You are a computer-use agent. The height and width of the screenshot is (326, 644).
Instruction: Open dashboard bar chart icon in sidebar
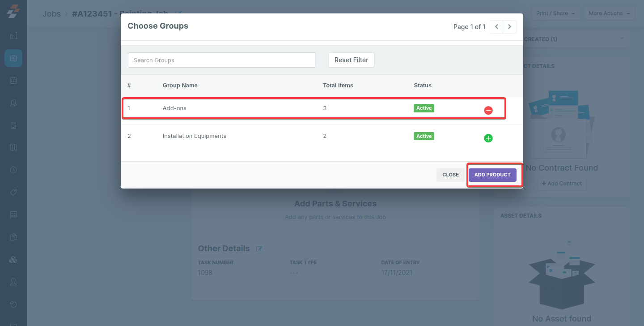13,36
